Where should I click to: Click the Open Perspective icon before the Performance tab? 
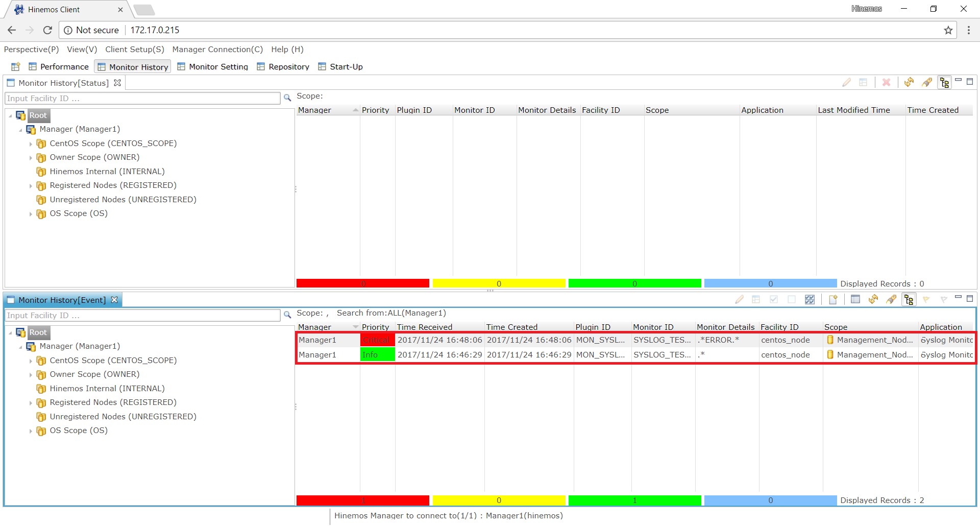pyautogui.click(x=15, y=67)
